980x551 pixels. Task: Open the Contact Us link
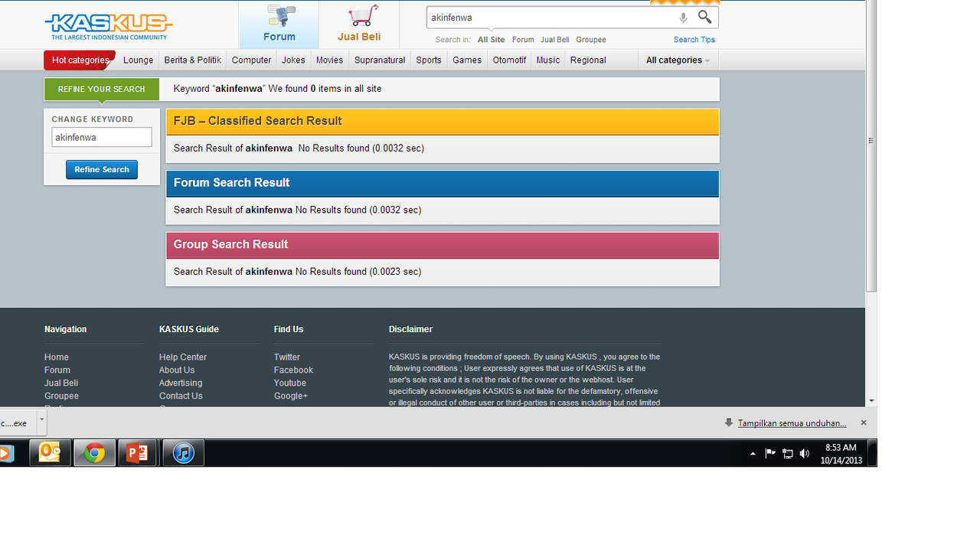(x=181, y=396)
